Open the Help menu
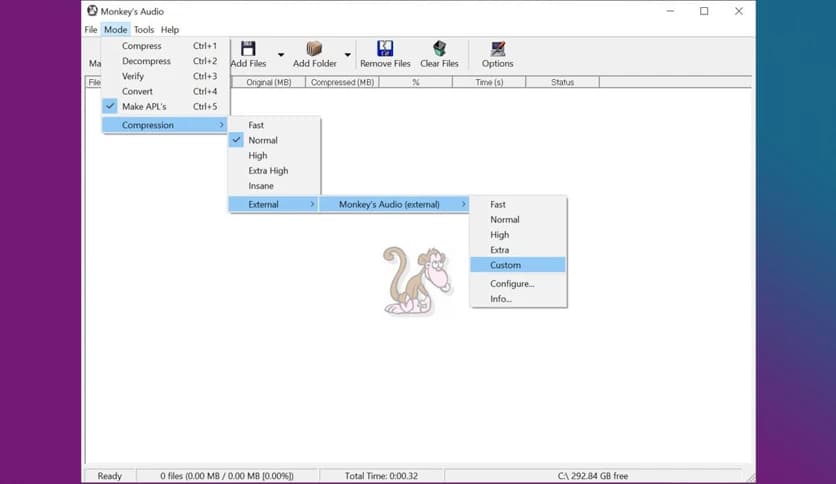 [170, 30]
